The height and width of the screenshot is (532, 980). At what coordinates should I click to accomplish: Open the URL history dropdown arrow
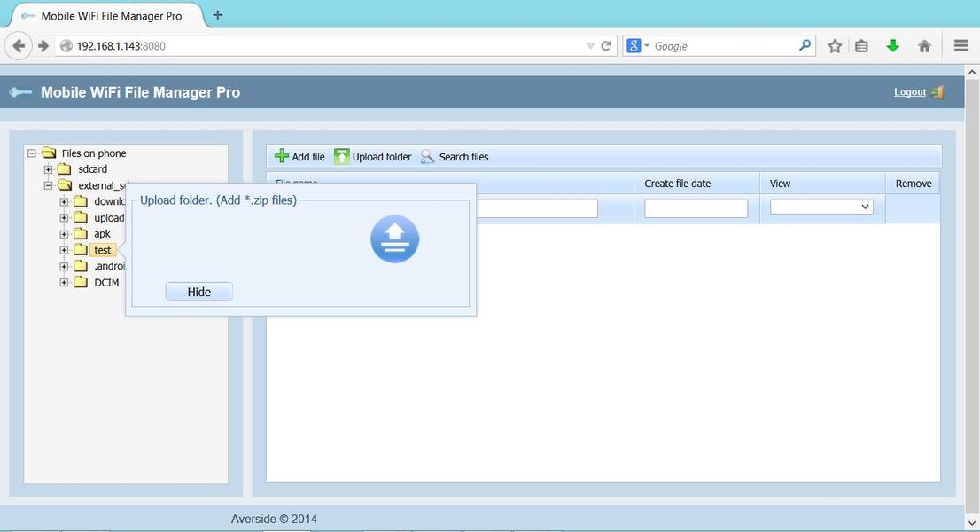(590, 45)
